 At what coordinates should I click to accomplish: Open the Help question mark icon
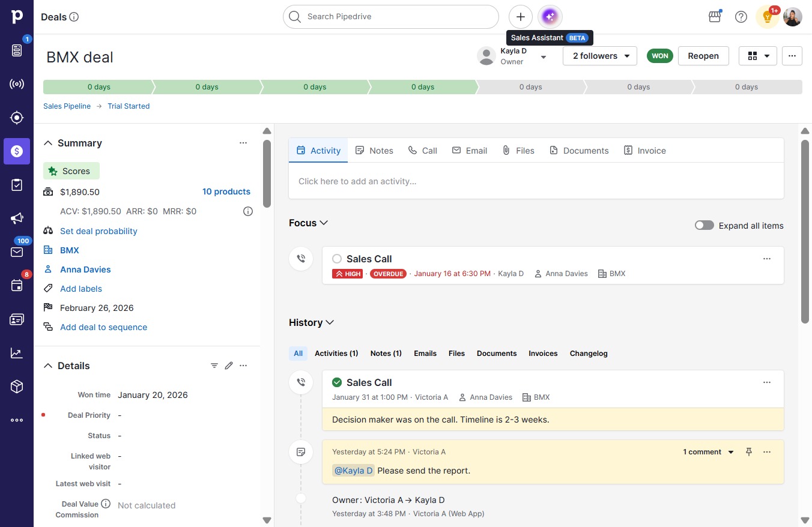tap(741, 17)
